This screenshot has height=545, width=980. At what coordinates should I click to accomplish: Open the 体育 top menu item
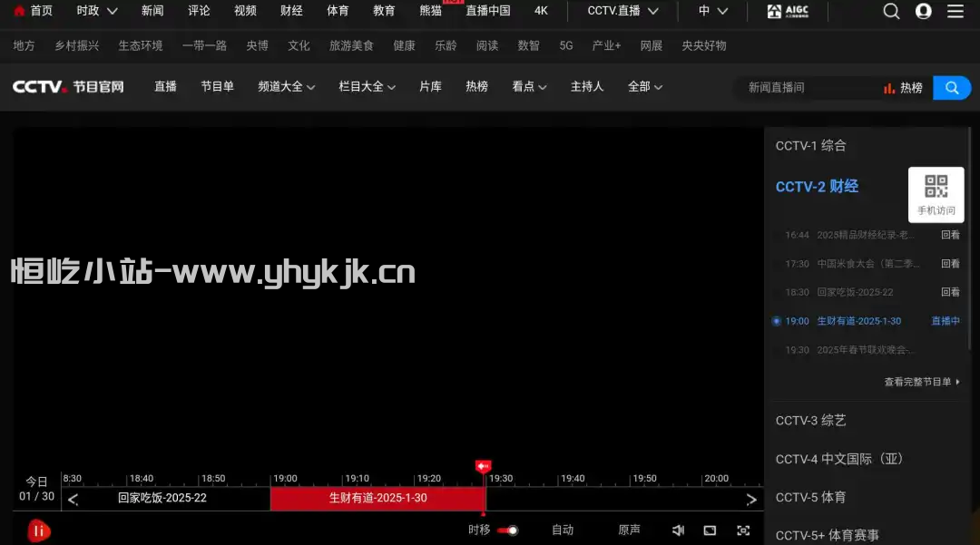click(x=338, y=11)
